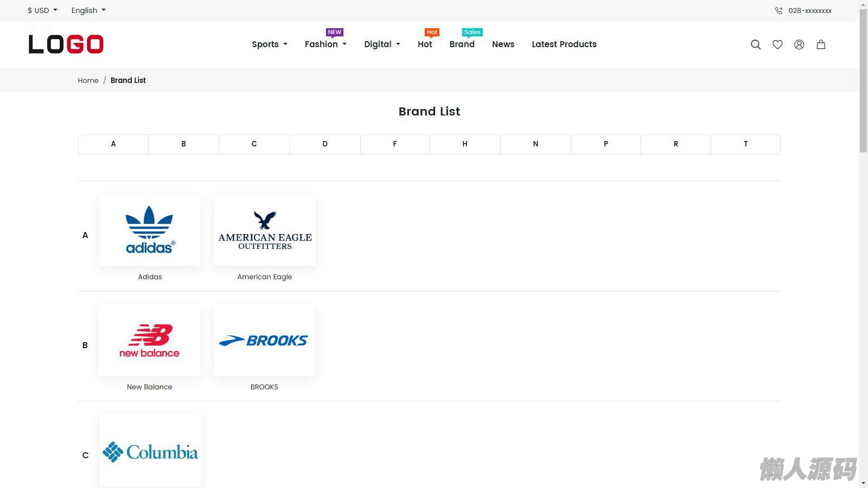This screenshot has height=488, width=868.
Task: Open the Adidas brand logo
Action: pos(150,230)
